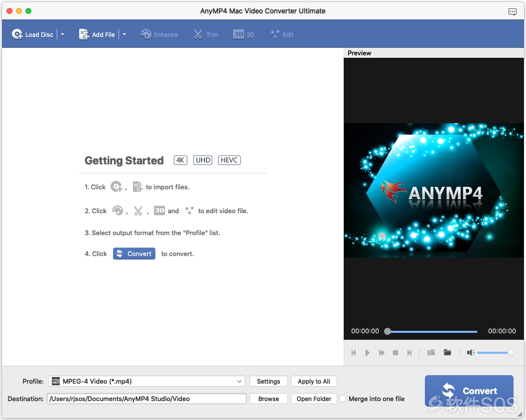This screenshot has height=420, width=526.
Task: Click the MPEG profile format icon
Action: coord(56,381)
